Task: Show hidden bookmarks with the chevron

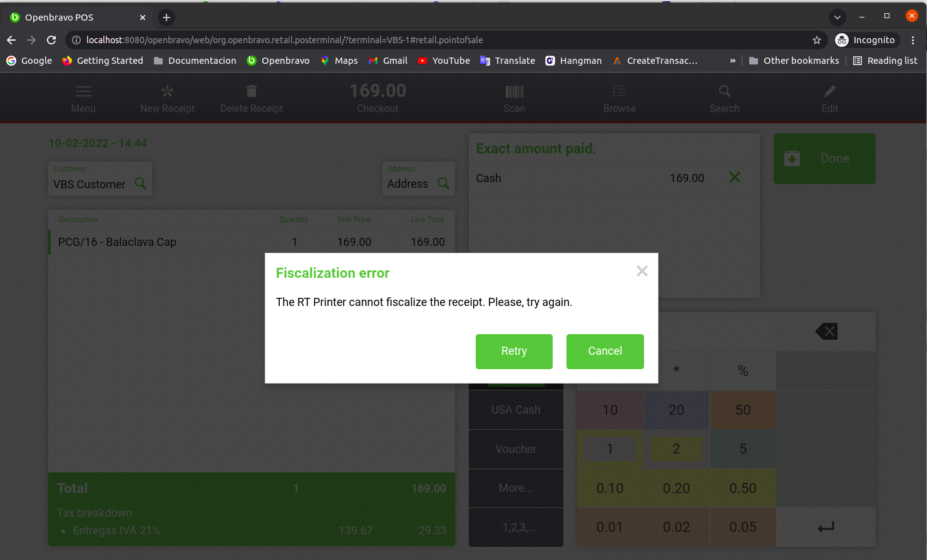Action: click(x=733, y=61)
